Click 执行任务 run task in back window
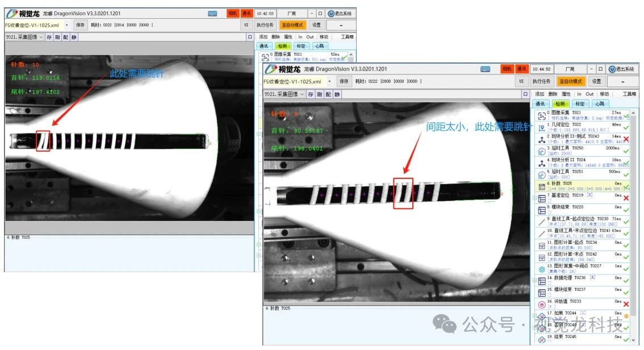 click(x=265, y=25)
